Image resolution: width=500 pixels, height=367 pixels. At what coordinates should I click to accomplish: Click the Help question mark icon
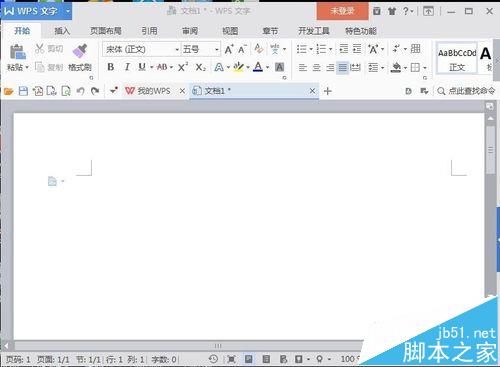tap(406, 11)
